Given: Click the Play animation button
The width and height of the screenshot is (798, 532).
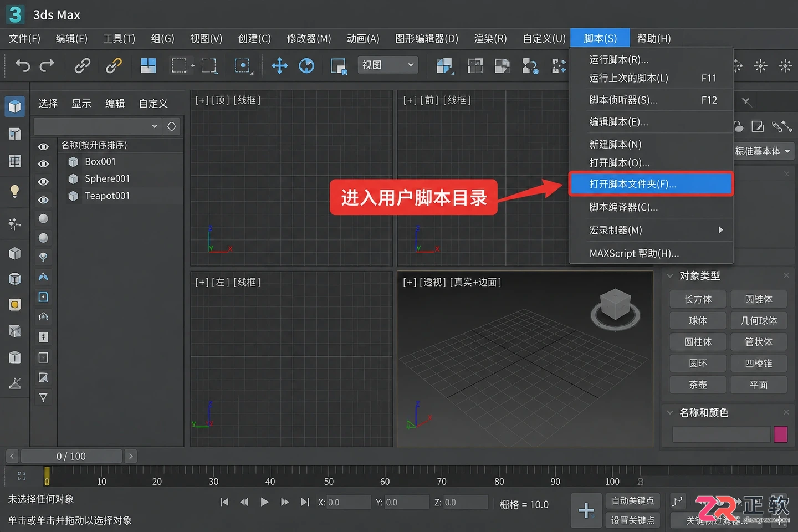Looking at the screenshot, I should click(264, 502).
